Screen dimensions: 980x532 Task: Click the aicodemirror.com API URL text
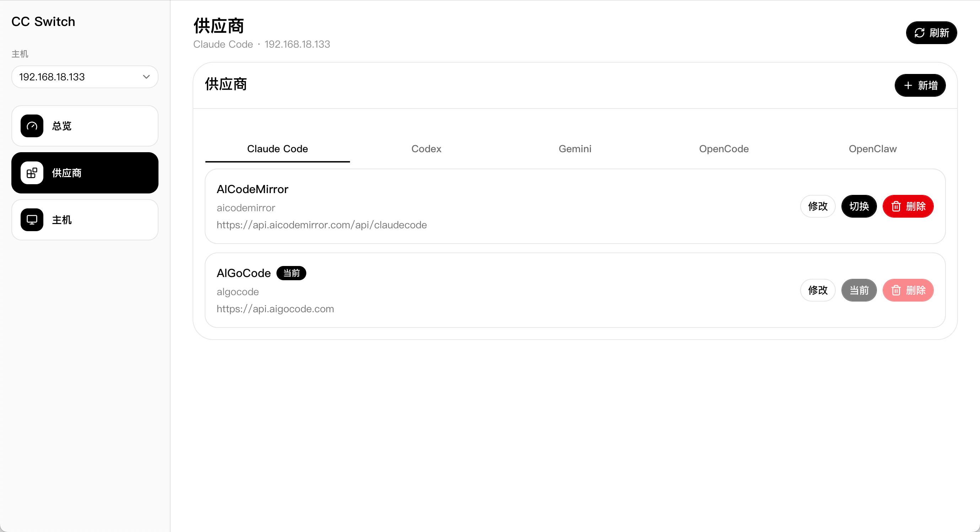coord(322,225)
